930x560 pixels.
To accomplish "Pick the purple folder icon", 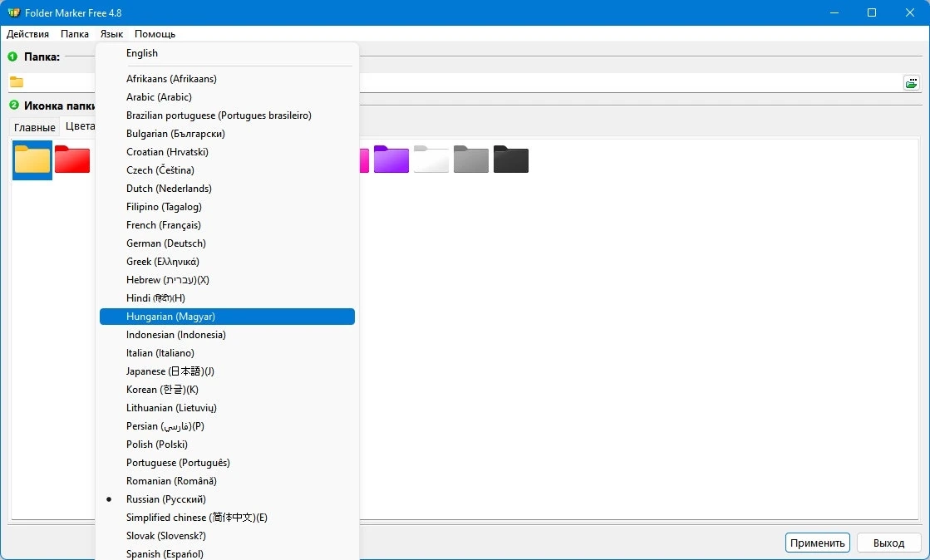I will point(391,159).
